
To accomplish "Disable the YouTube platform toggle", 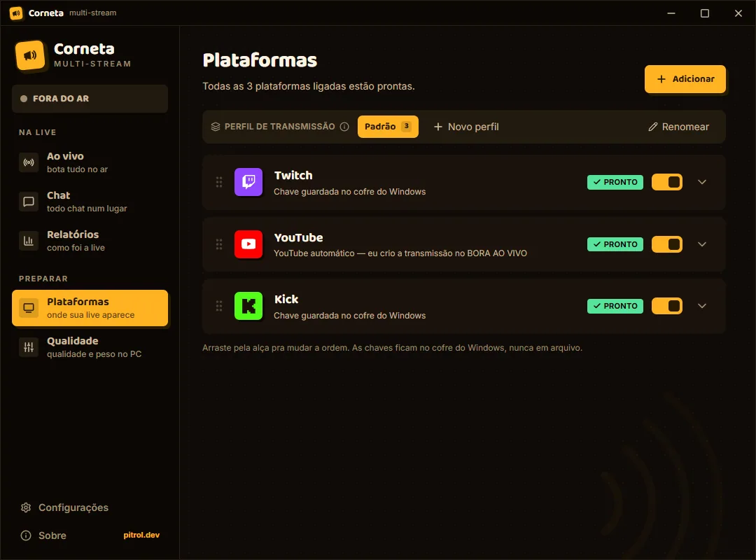I will pyautogui.click(x=667, y=244).
